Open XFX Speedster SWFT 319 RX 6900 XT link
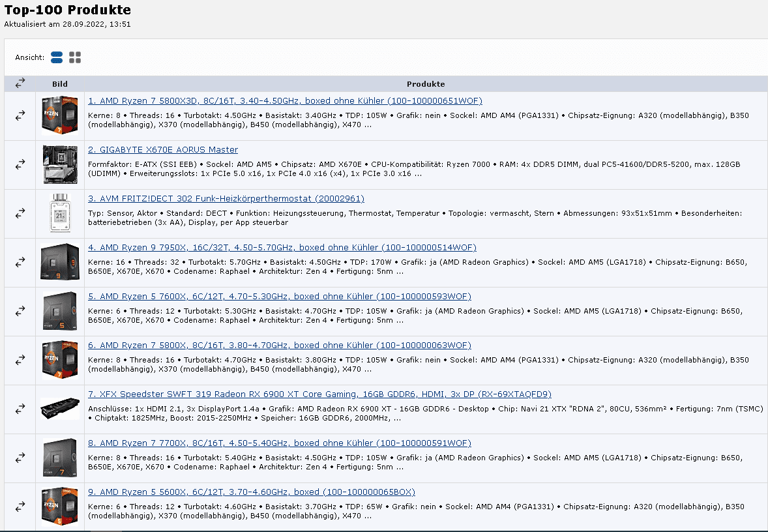Image resolution: width=768 pixels, height=532 pixels. point(320,394)
